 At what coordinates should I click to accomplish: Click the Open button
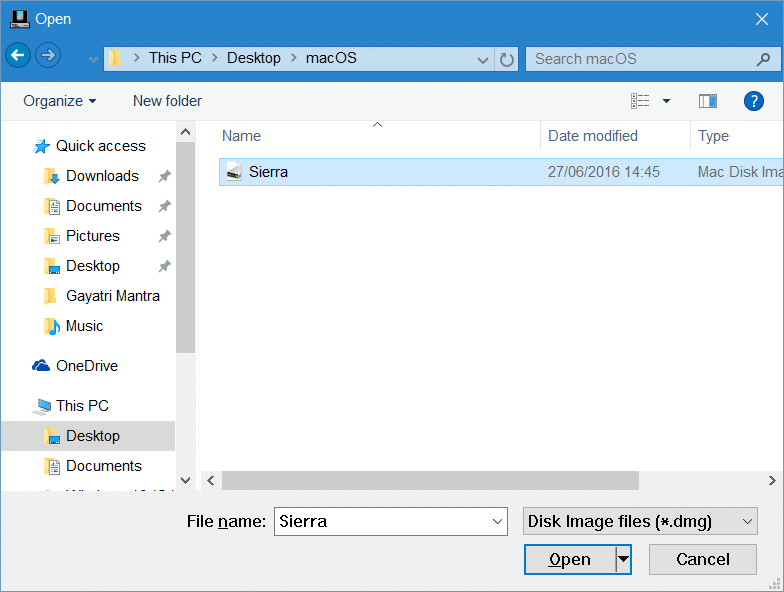point(570,560)
